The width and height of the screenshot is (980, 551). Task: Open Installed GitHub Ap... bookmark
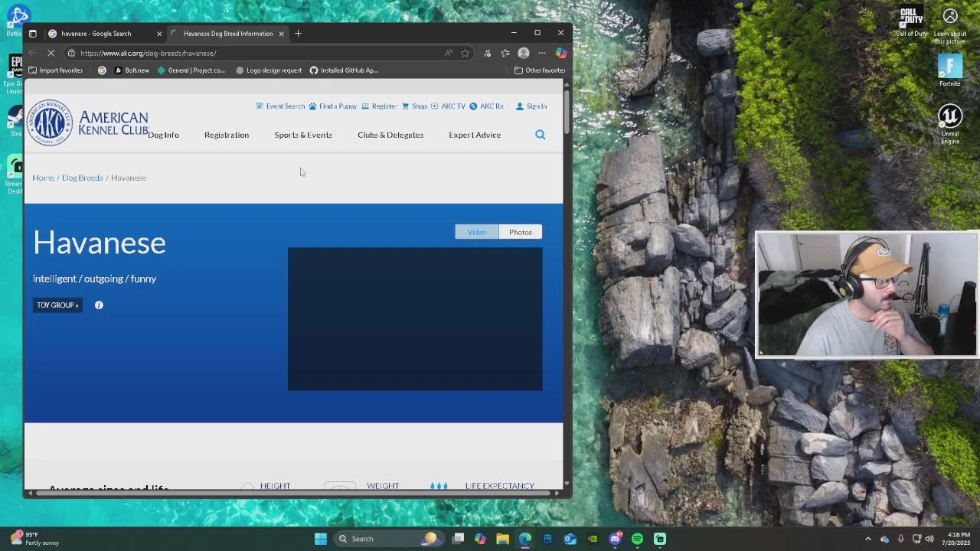(x=344, y=70)
